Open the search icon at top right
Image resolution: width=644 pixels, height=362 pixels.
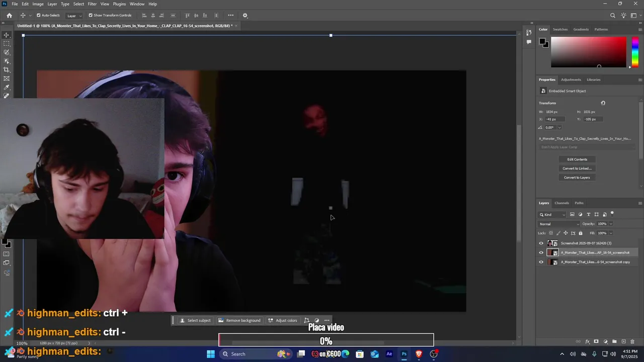tap(613, 16)
